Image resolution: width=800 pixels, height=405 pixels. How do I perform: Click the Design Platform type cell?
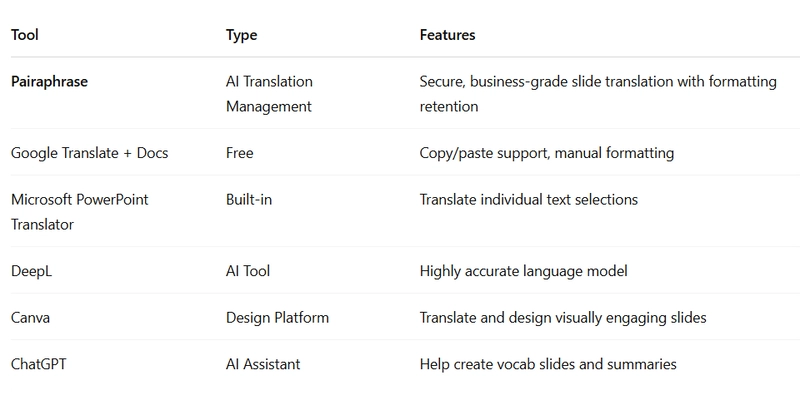pyautogui.click(x=278, y=318)
